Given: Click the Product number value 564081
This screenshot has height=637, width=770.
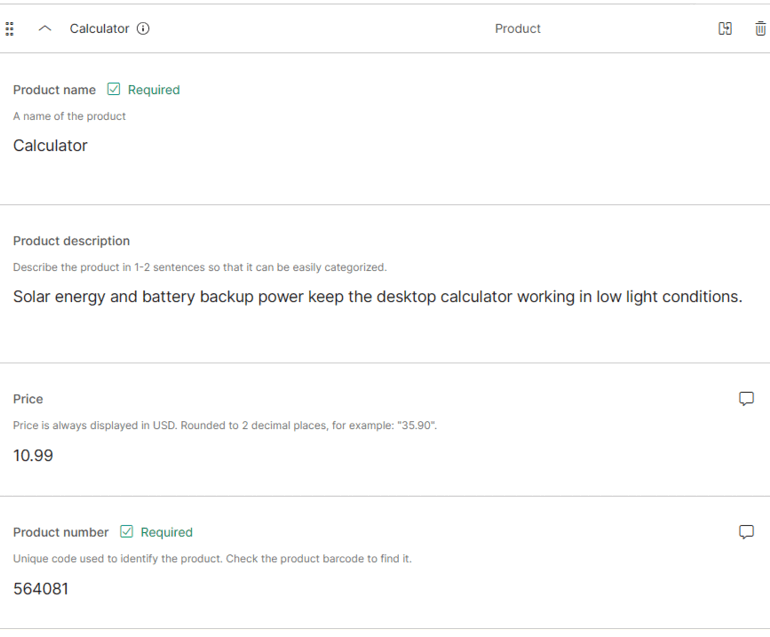Looking at the screenshot, I should click(x=41, y=589).
